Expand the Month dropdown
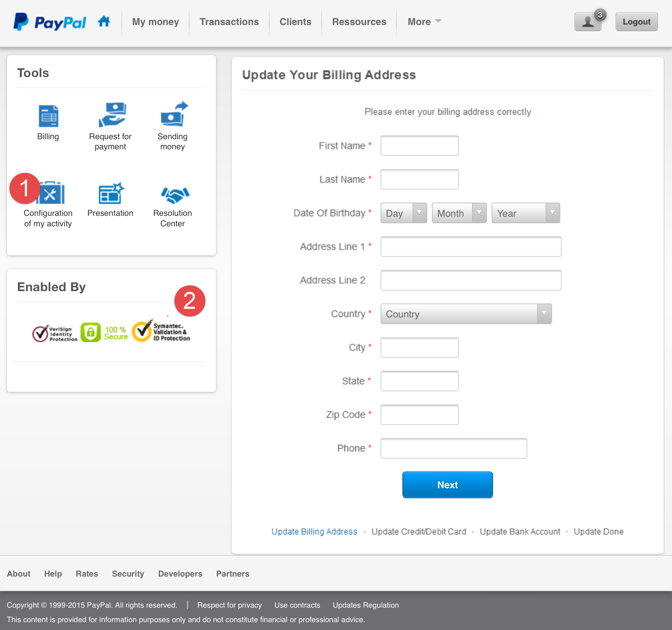672x630 pixels. [459, 213]
